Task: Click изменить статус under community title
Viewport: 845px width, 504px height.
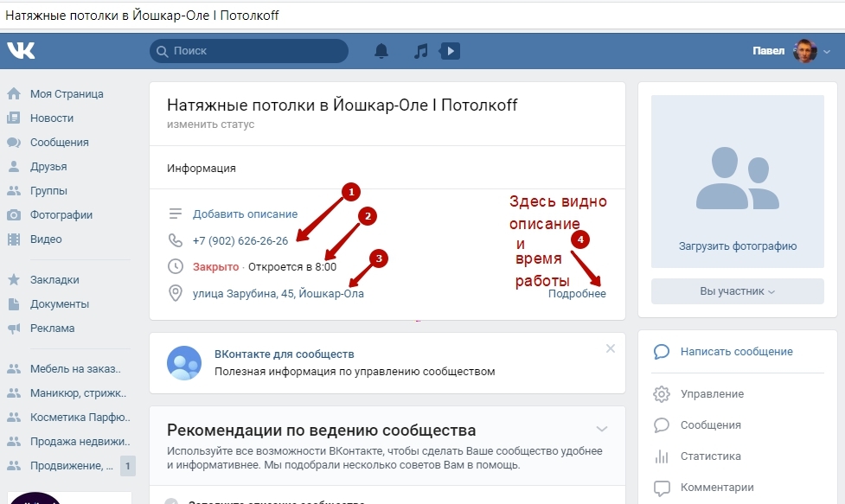Action: point(210,124)
